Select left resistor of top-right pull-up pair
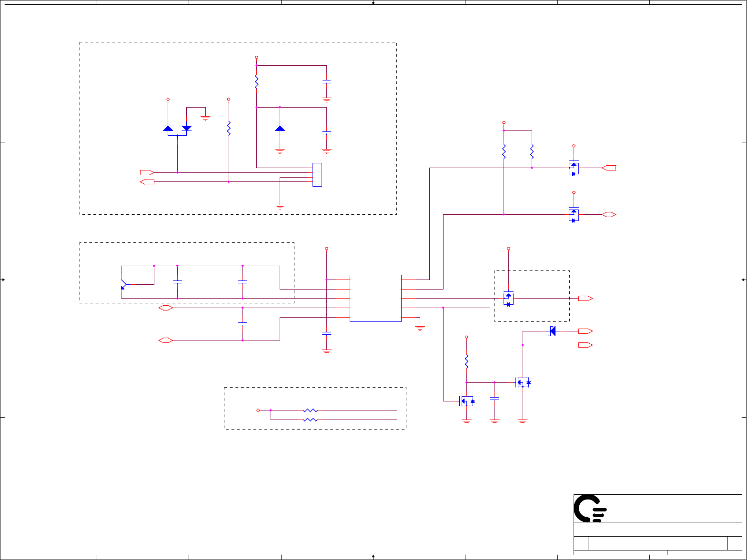Image resolution: width=747 pixels, height=560 pixels. click(504, 151)
